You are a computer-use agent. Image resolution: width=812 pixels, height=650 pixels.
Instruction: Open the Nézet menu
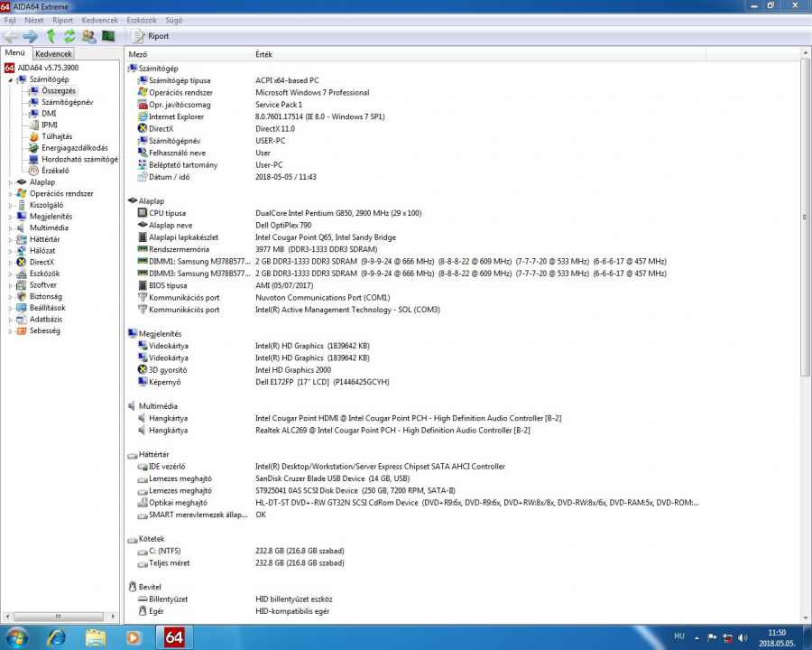tap(33, 20)
